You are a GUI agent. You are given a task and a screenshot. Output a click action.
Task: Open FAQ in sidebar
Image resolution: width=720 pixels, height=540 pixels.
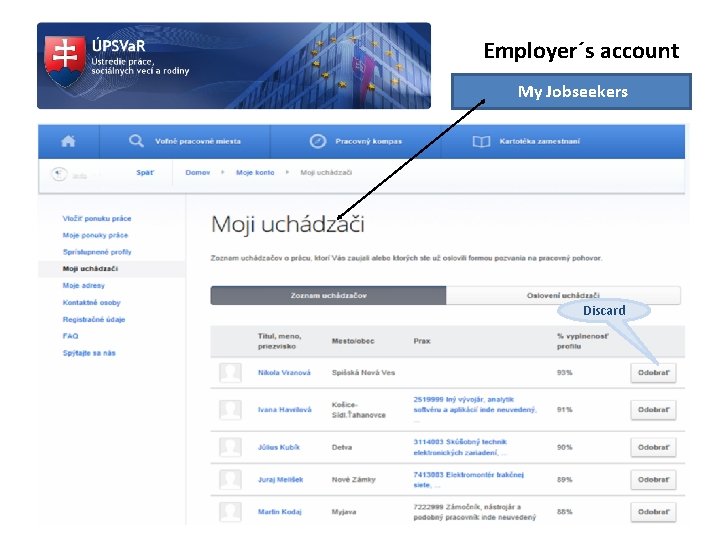71,336
